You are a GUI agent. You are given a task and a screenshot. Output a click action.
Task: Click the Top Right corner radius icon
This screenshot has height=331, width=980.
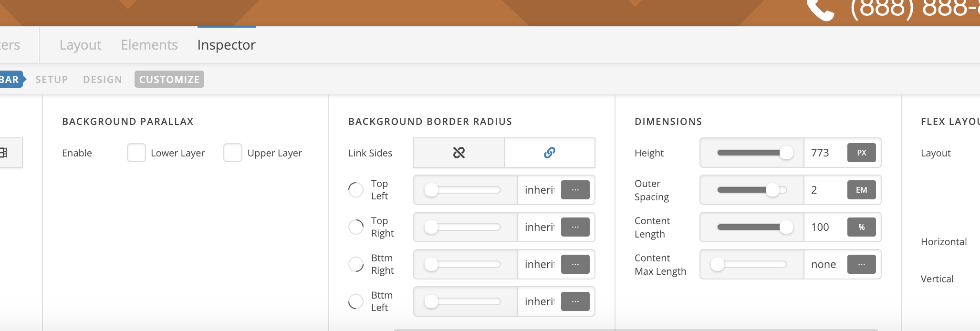pyautogui.click(x=356, y=227)
